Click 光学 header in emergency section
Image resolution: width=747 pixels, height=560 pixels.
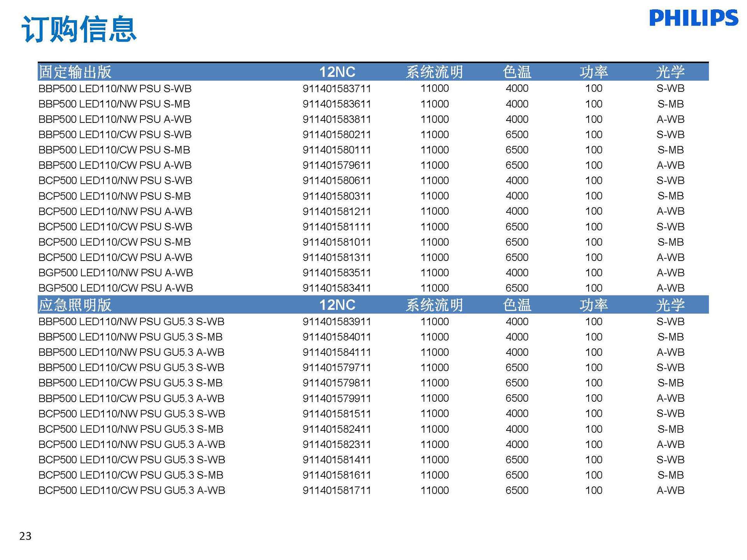click(x=670, y=305)
